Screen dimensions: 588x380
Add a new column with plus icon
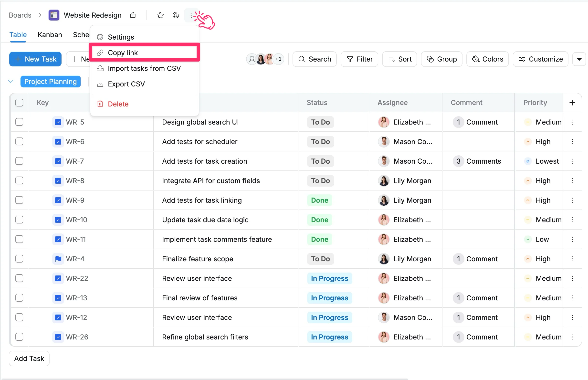(x=572, y=103)
